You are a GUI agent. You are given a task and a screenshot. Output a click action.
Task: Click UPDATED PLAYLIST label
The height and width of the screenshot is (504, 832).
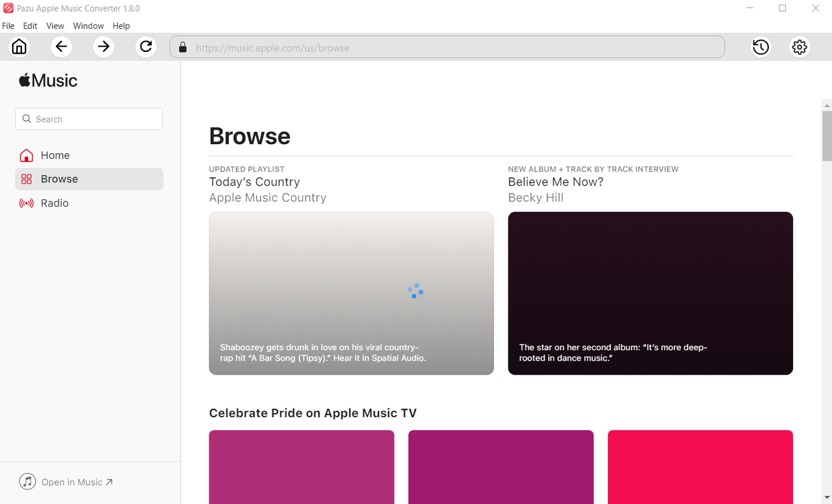pos(247,169)
